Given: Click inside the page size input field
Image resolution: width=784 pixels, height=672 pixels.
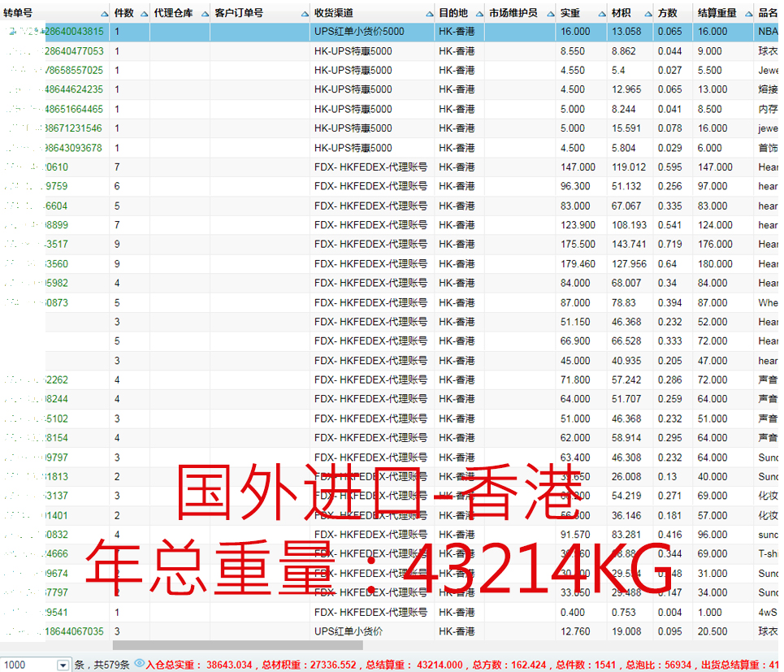Looking at the screenshot, I should coord(28,663).
